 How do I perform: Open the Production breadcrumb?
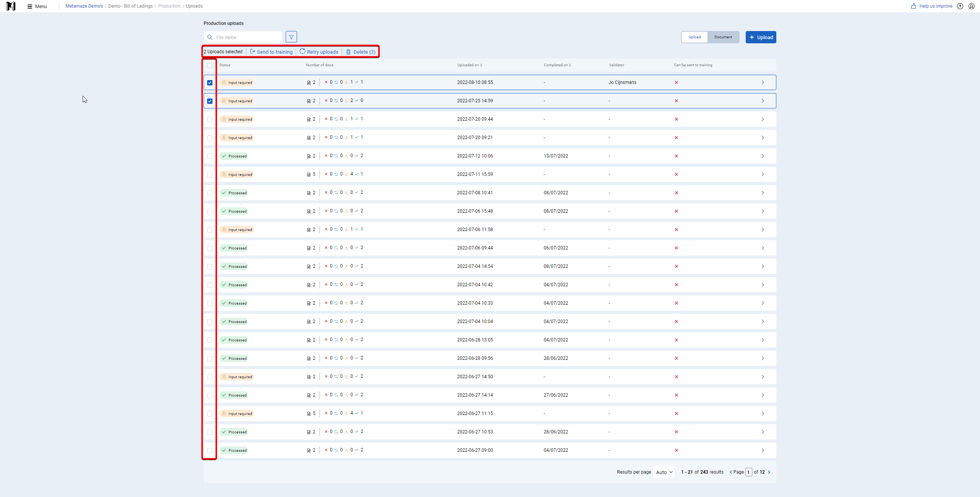tap(169, 6)
